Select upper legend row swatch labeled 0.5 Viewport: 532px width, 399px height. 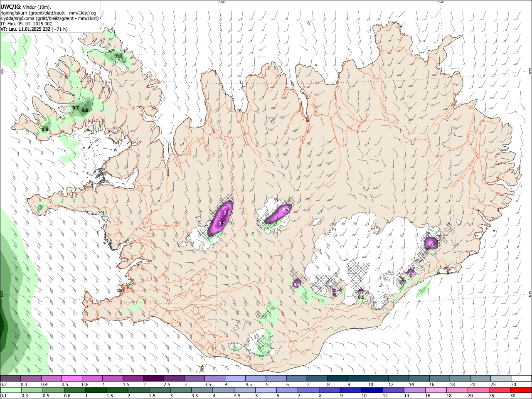click(71, 379)
